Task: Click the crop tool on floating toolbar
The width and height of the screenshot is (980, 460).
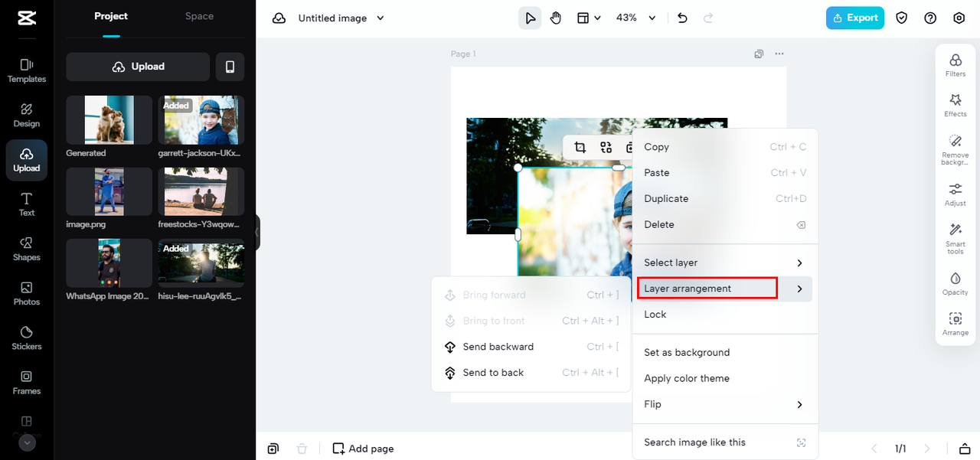Action: (x=580, y=148)
